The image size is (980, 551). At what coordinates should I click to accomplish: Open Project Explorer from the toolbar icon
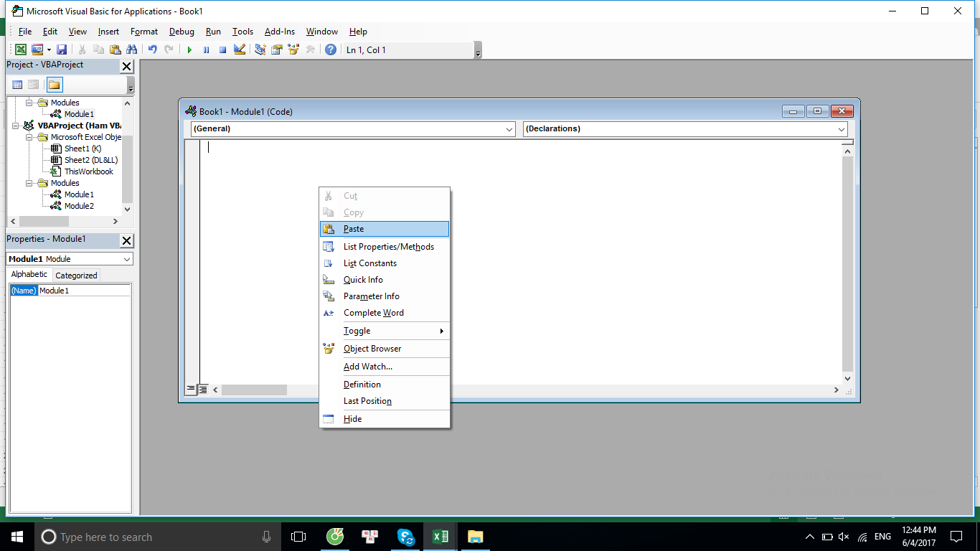coord(260,50)
